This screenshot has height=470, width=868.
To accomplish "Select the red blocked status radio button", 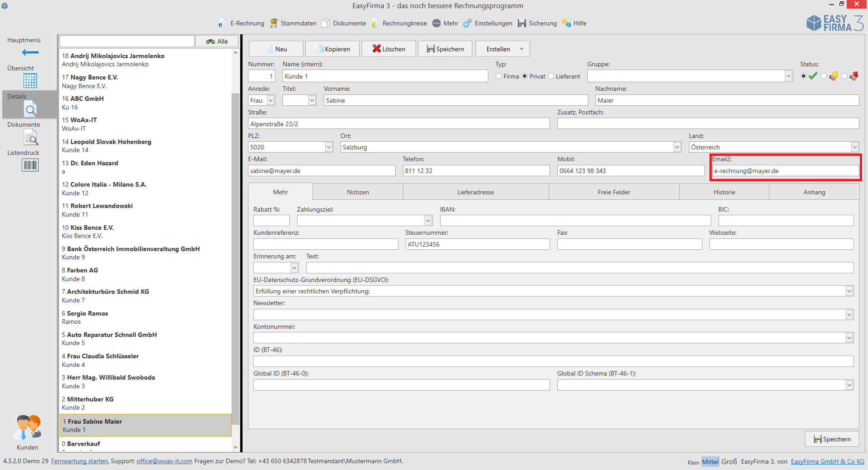I will click(x=844, y=76).
